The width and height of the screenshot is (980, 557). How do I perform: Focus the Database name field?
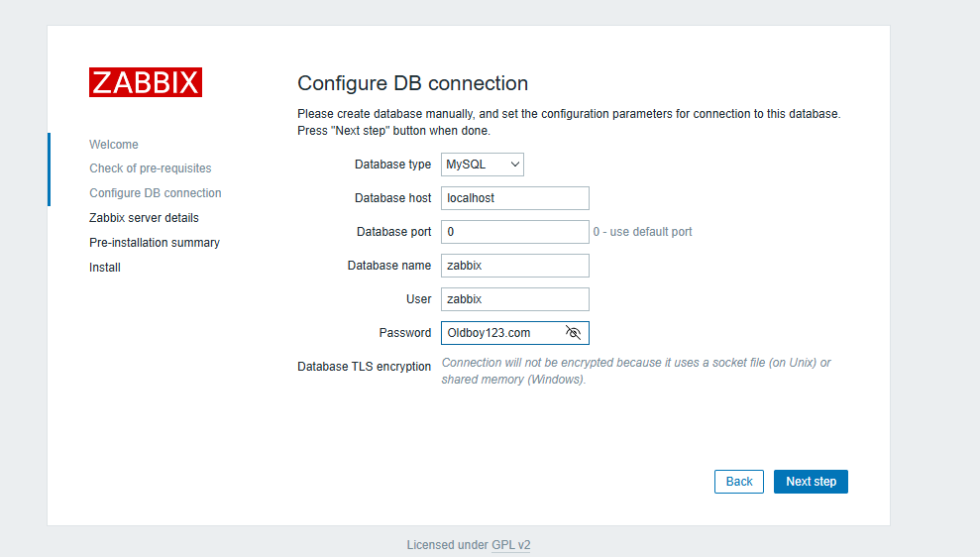pos(515,266)
